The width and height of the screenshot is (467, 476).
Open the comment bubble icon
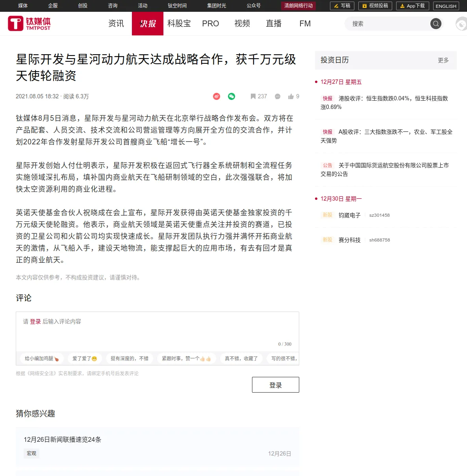point(278,96)
